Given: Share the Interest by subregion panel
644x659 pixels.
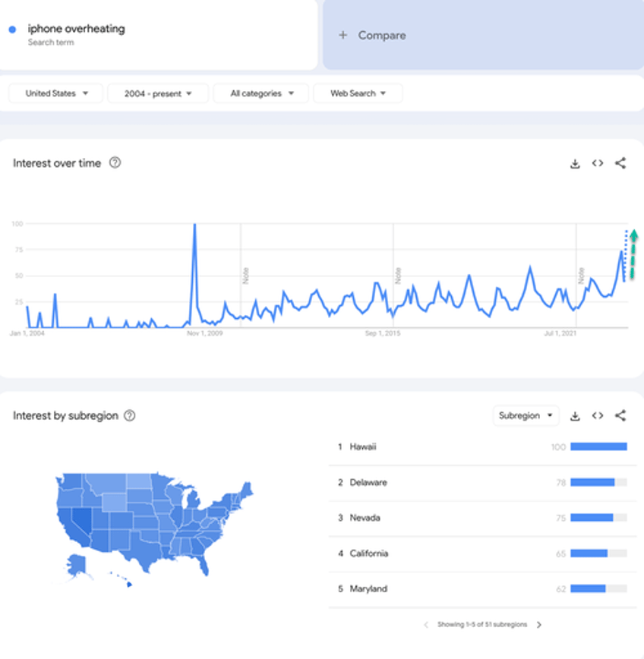Looking at the screenshot, I should pos(620,416).
